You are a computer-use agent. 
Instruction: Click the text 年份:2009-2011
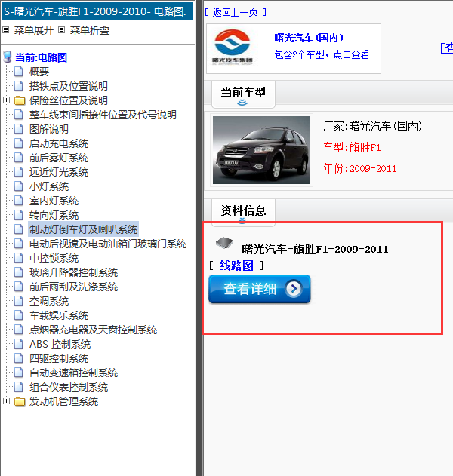[359, 168]
